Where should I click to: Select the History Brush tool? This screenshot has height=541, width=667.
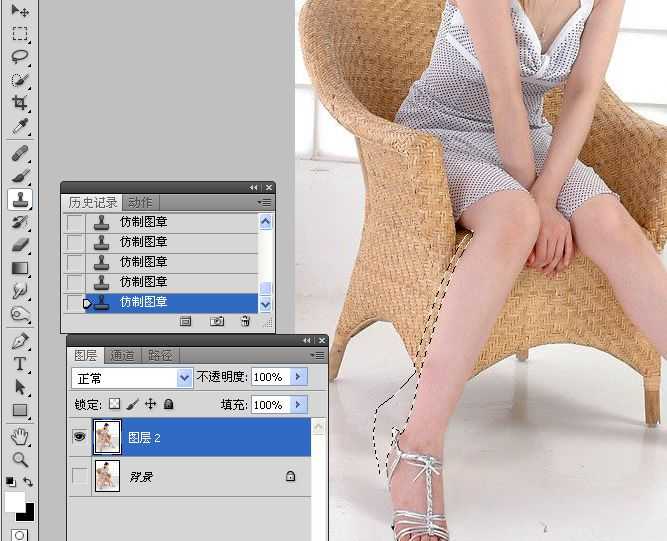click(20, 222)
